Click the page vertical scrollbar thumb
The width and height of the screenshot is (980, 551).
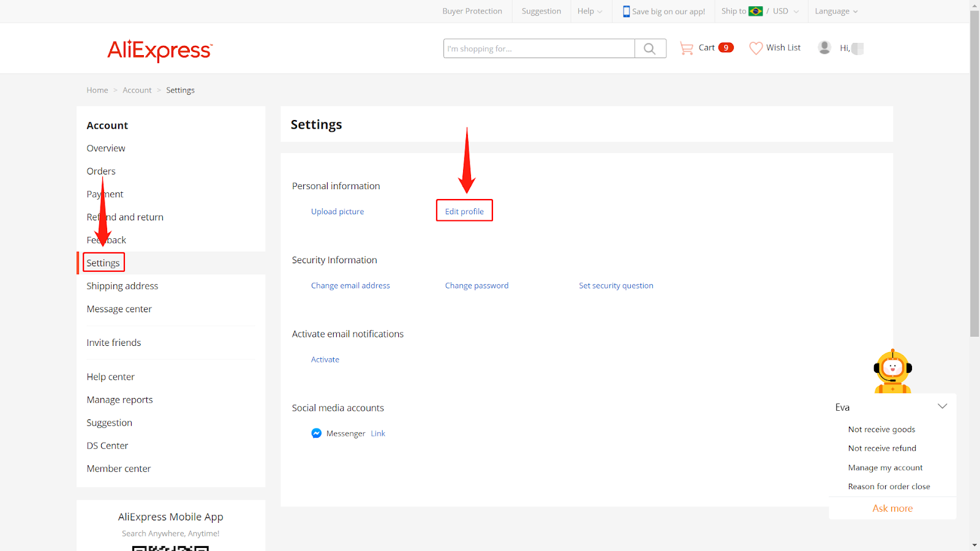tap(974, 174)
